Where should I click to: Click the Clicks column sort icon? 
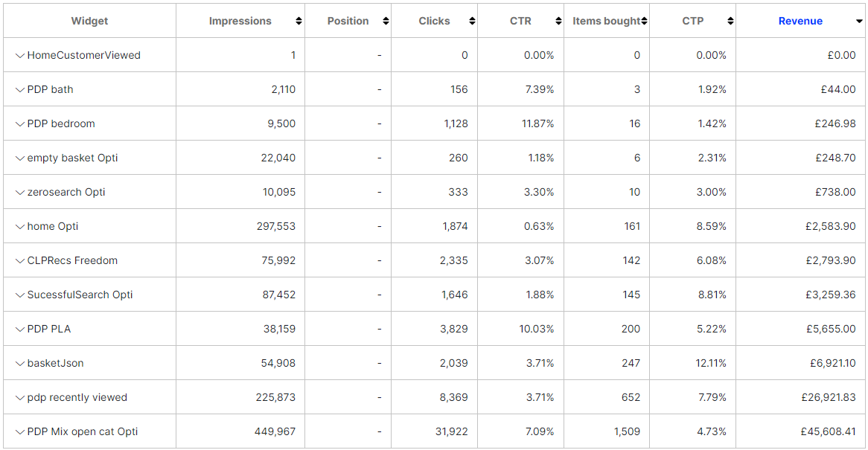point(472,22)
